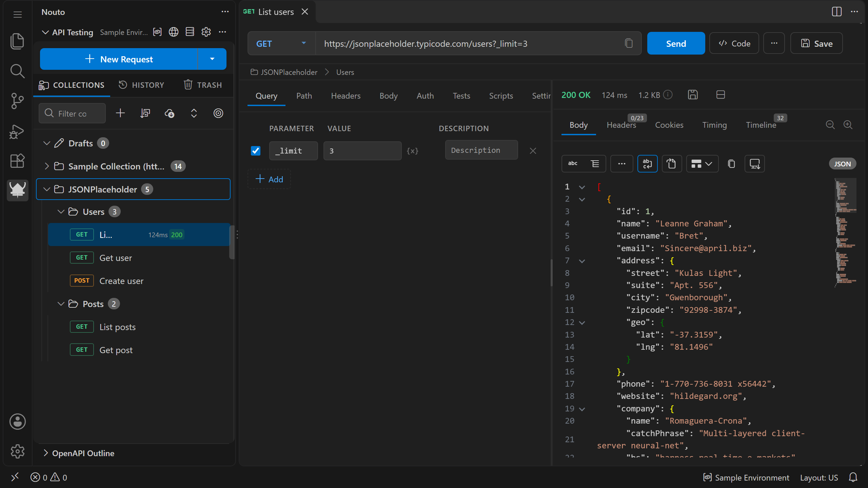Expand the Sample Collection folder
Image resolution: width=868 pixels, height=488 pixels.
(47, 166)
